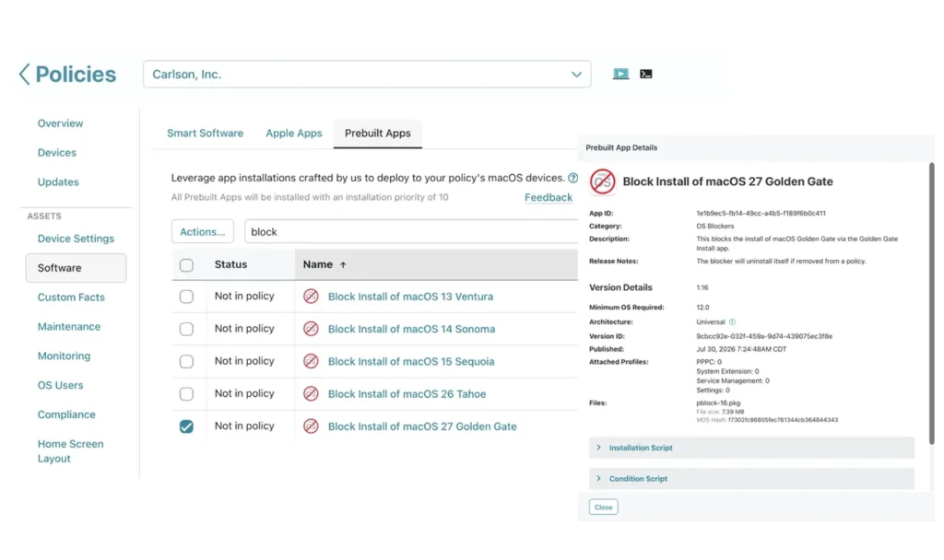This screenshot has height=560, width=944.
Task: Open Devices in the sidebar
Action: [x=56, y=153]
